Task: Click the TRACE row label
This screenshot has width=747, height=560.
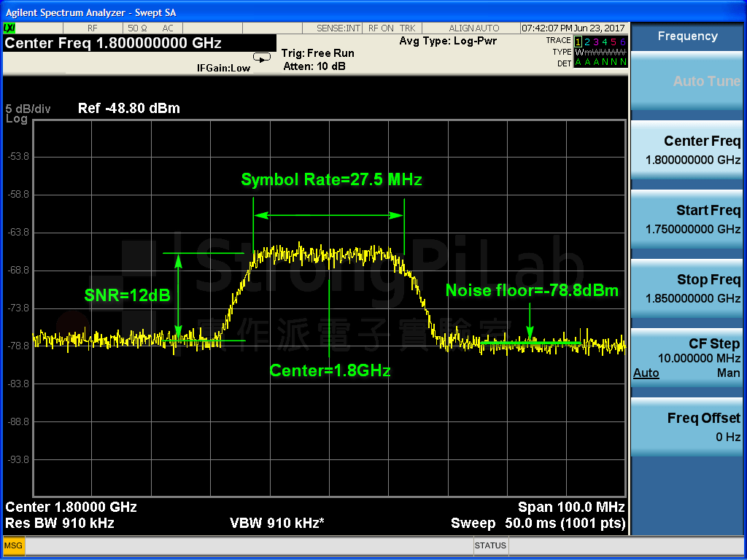Action: pyautogui.click(x=558, y=41)
